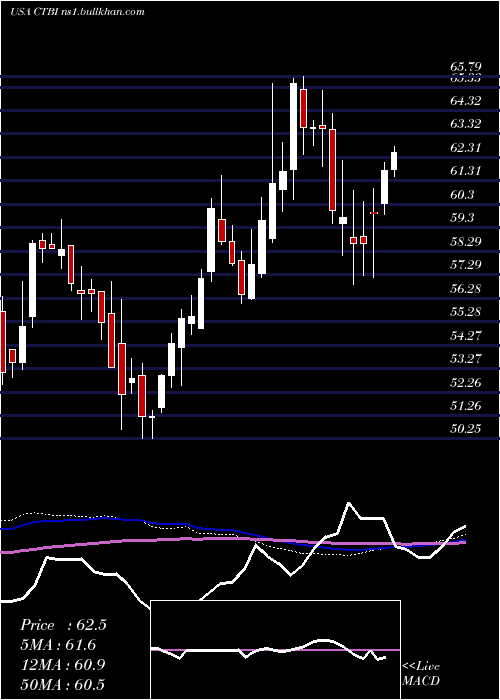Click the <<Live MACD label
This screenshot has height=700, width=500.
coord(421,673)
